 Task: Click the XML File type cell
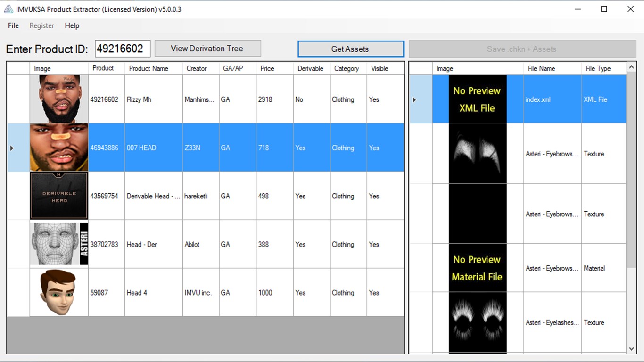click(x=604, y=99)
